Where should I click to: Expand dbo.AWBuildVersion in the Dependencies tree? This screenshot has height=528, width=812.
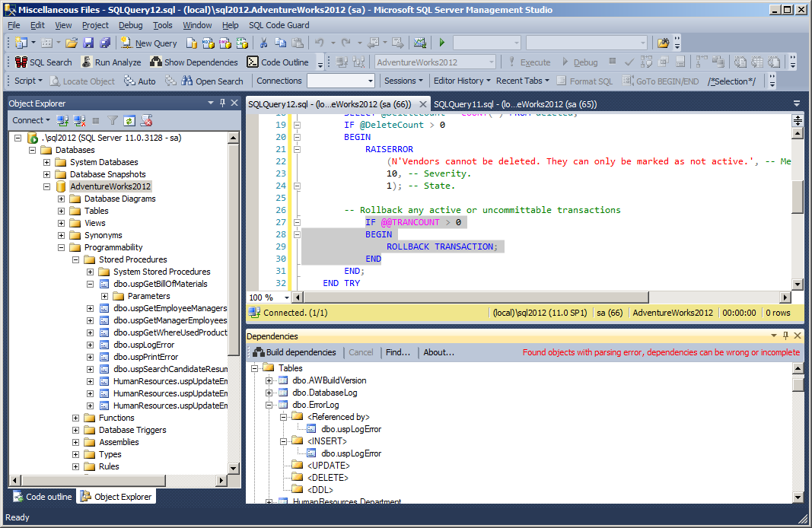pos(269,380)
